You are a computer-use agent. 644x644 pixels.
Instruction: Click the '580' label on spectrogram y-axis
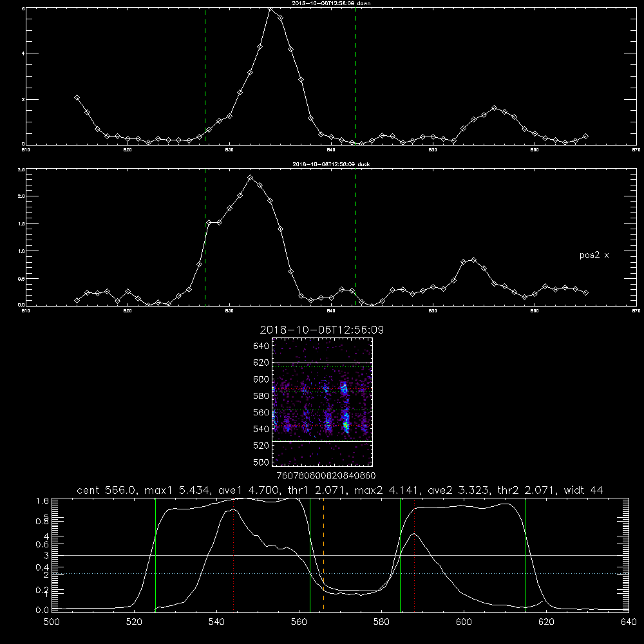point(261,396)
